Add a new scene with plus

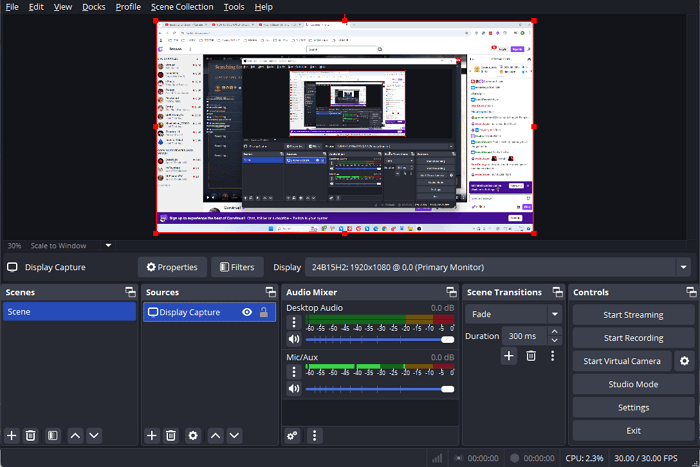[x=12, y=435]
